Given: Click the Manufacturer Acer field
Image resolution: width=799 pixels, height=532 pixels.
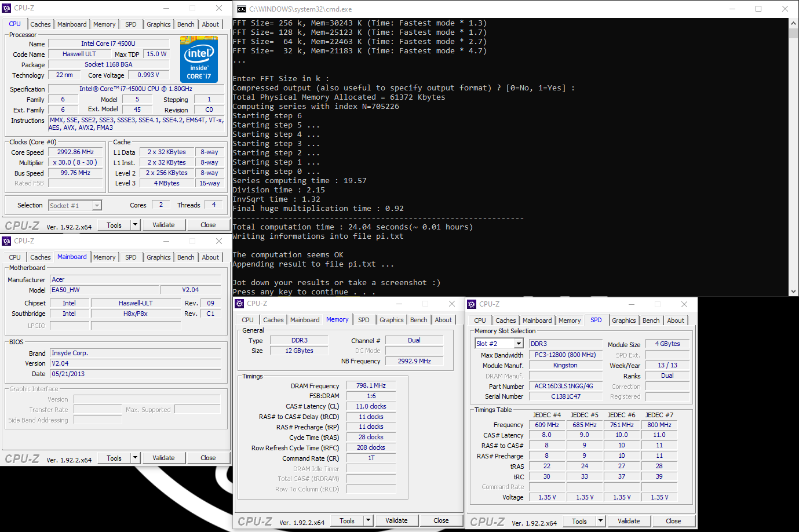Looking at the screenshot, I should 136,279.
